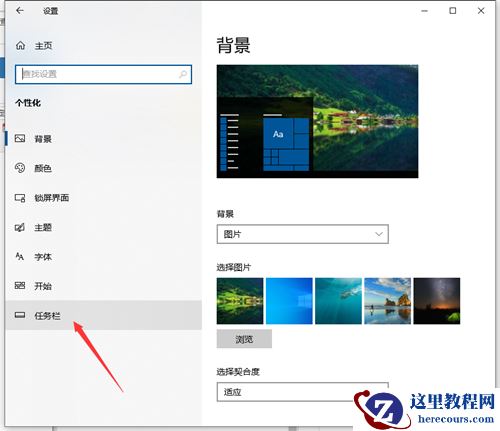Select the 颜色 palette icon

(20, 168)
